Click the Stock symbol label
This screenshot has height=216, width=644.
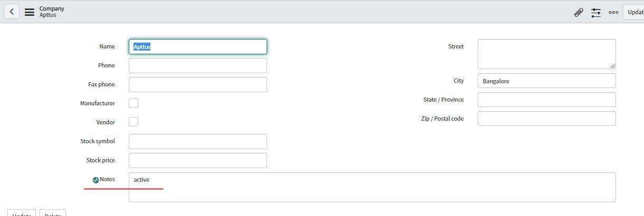point(98,141)
